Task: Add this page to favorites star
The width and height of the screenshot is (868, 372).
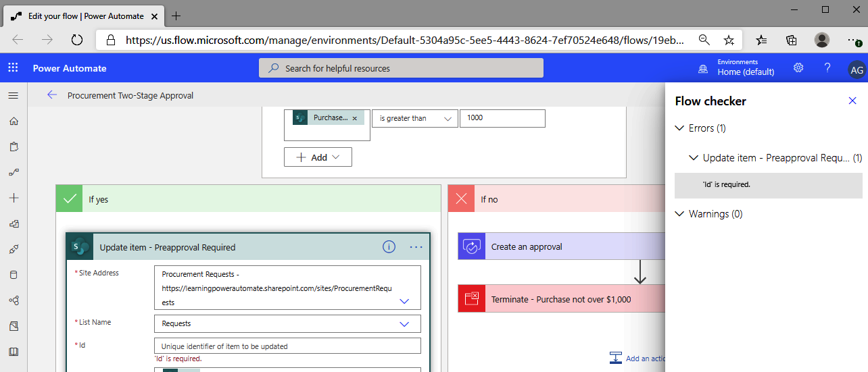Action: click(729, 40)
